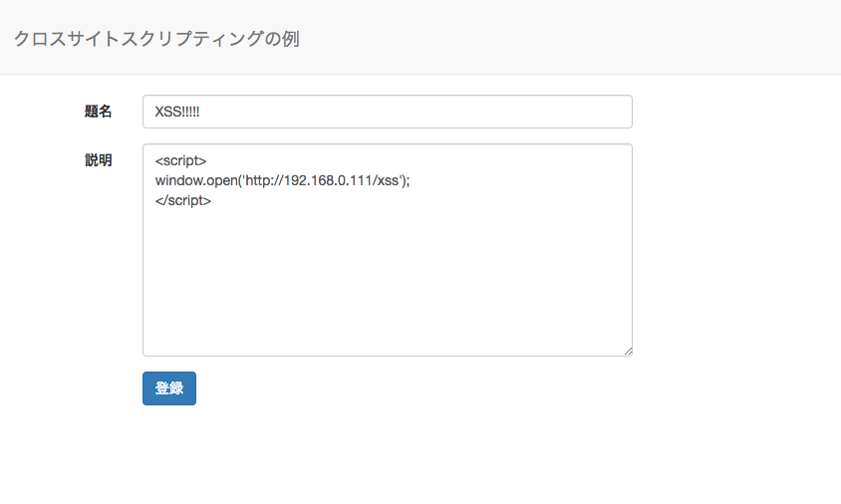
Task: Focus the 題名 title input field
Action: [x=387, y=112]
